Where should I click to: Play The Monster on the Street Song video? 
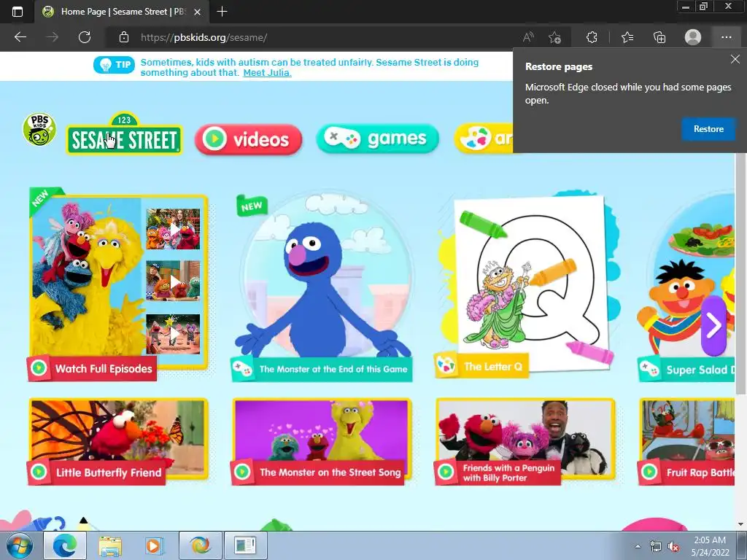[322, 442]
